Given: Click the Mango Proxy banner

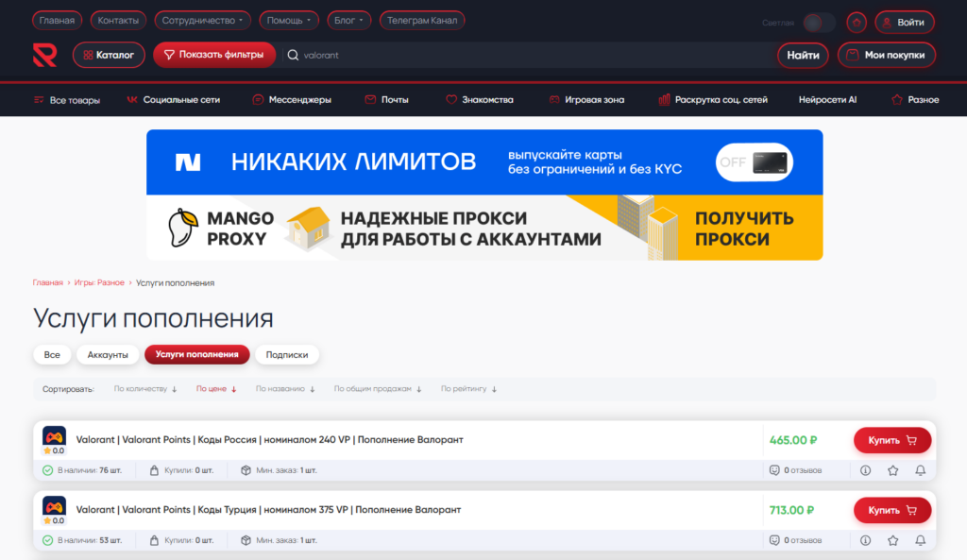Looking at the screenshot, I should [x=484, y=228].
